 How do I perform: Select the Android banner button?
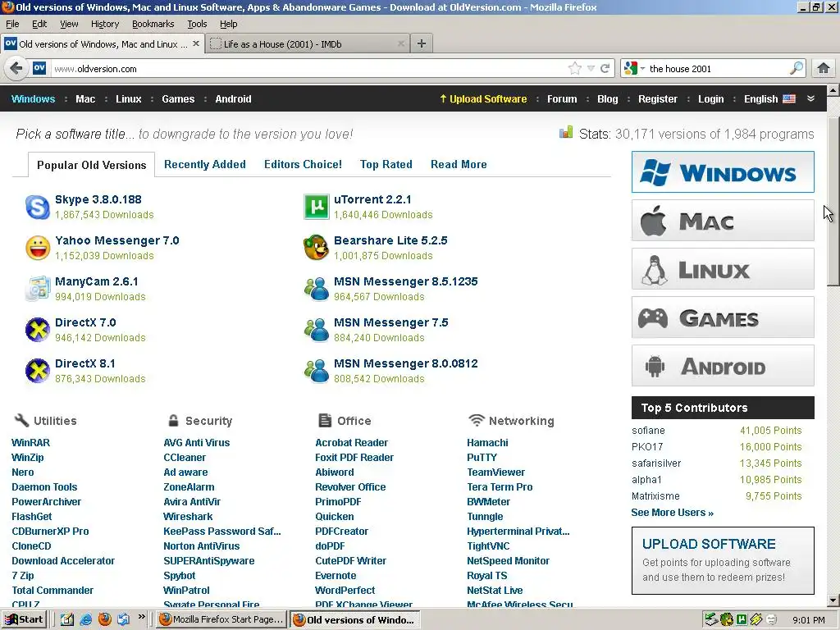tap(723, 365)
